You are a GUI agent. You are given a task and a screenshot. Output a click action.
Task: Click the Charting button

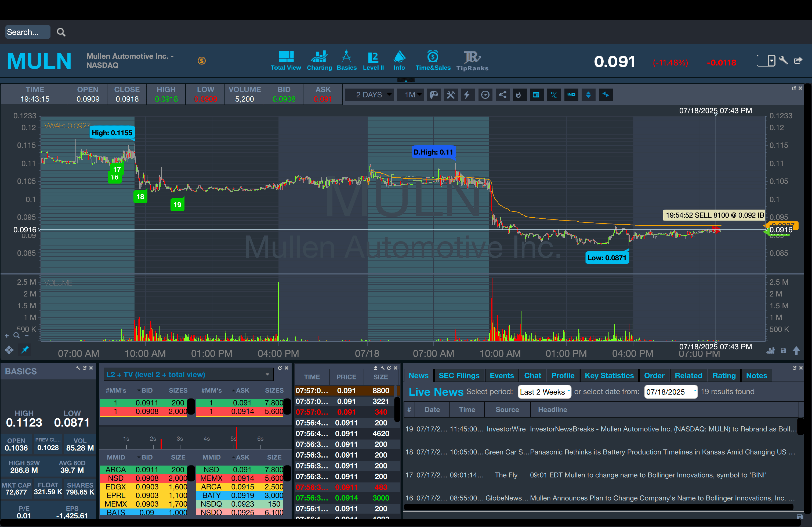pos(319,61)
